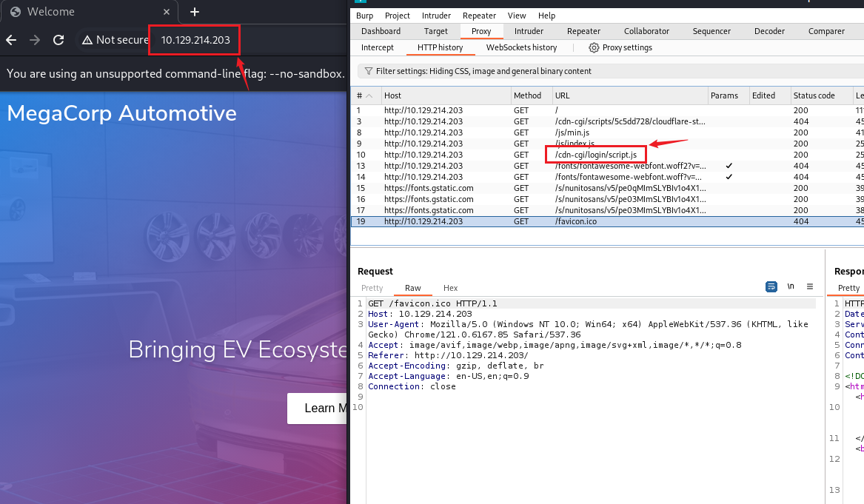Open the Project menu
The width and height of the screenshot is (864, 504).
pyautogui.click(x=398, y=16)
